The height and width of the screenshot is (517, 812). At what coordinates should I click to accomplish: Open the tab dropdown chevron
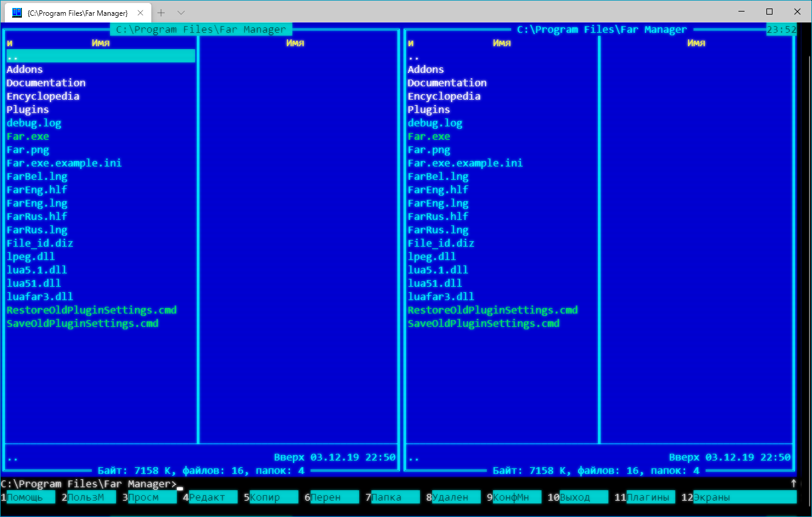coord(181,12)
